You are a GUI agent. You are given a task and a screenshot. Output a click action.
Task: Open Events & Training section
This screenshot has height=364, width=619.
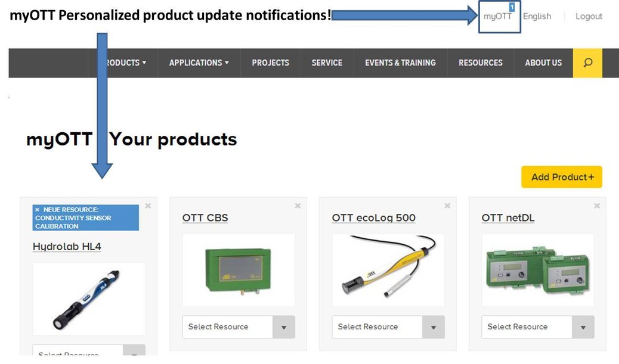[400, 63]
